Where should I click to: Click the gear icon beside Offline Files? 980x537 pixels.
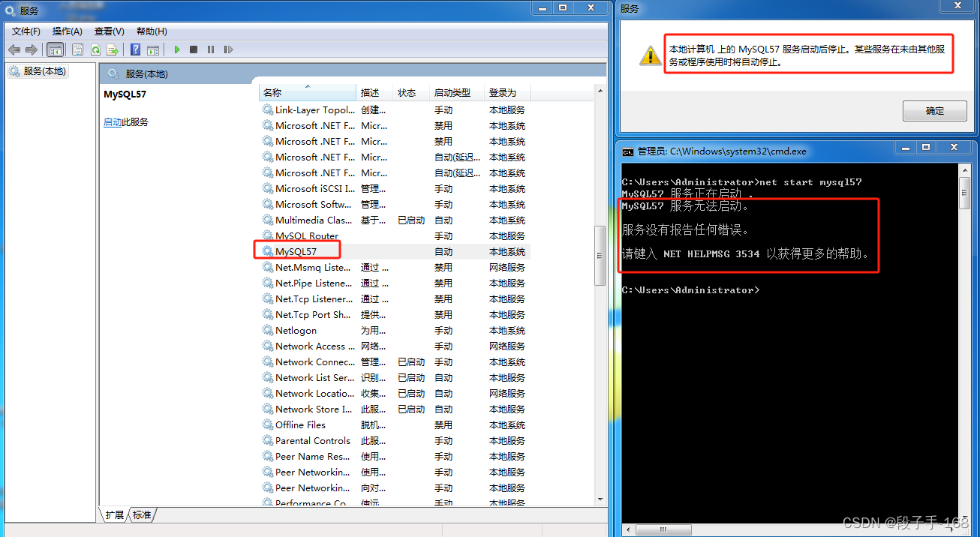(268, 425)
